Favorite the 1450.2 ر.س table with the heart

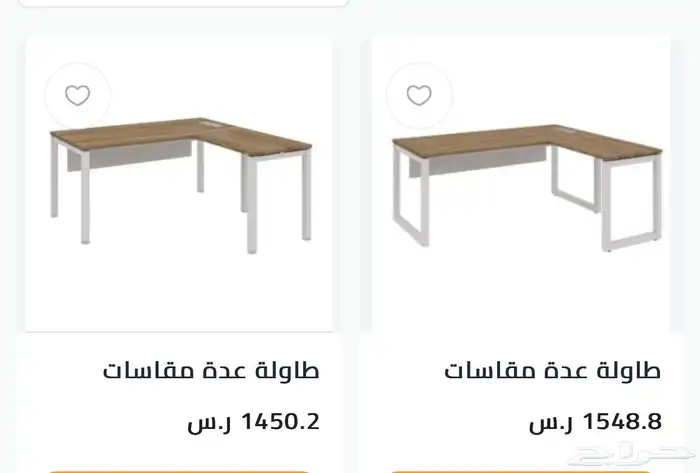point(77,96)
